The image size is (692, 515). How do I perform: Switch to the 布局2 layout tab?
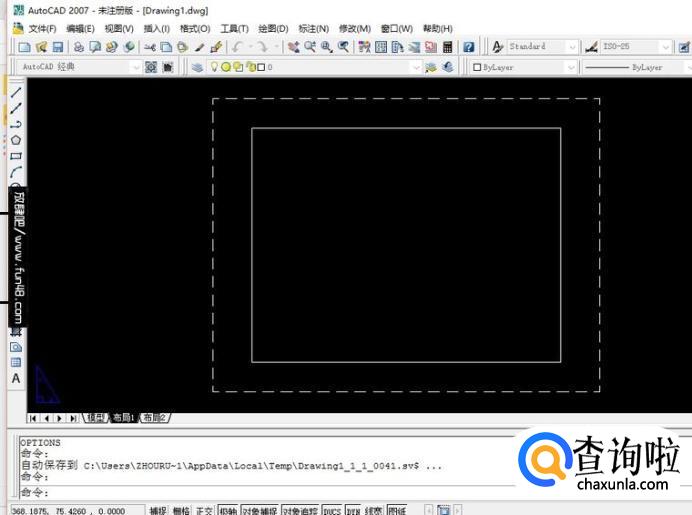[x=154, y=417]
